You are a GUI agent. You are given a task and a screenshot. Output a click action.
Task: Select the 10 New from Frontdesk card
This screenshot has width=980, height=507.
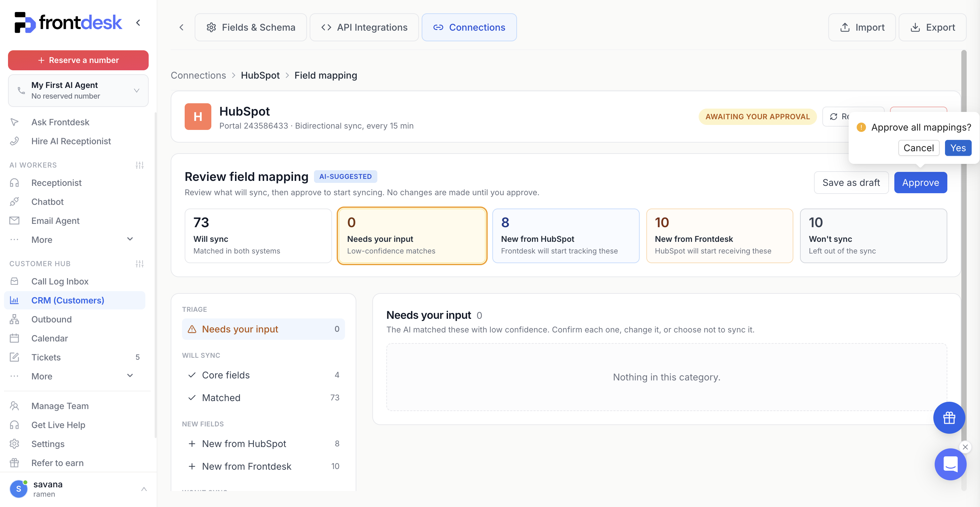(x=720, y=236)
